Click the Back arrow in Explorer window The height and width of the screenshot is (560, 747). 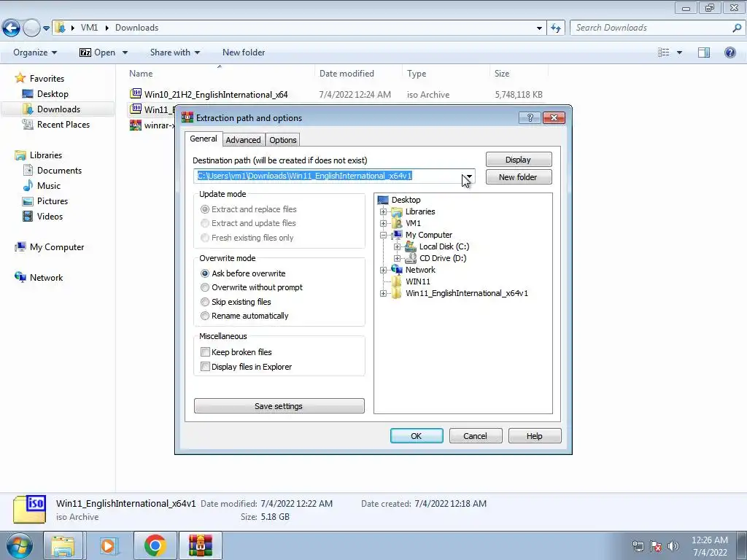(12, 28)
